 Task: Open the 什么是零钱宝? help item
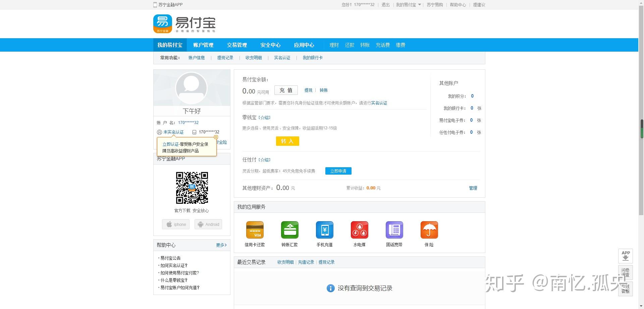coord(174,280)
